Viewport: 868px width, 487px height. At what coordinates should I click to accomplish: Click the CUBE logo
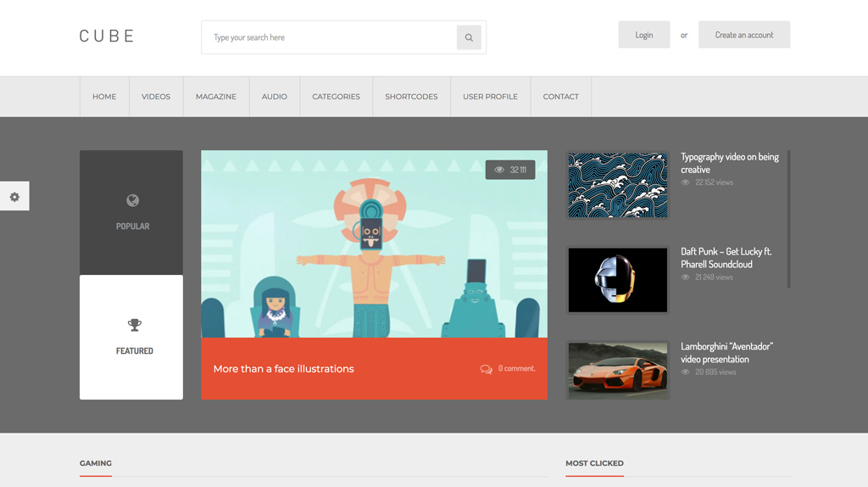(x=107, y=36)
